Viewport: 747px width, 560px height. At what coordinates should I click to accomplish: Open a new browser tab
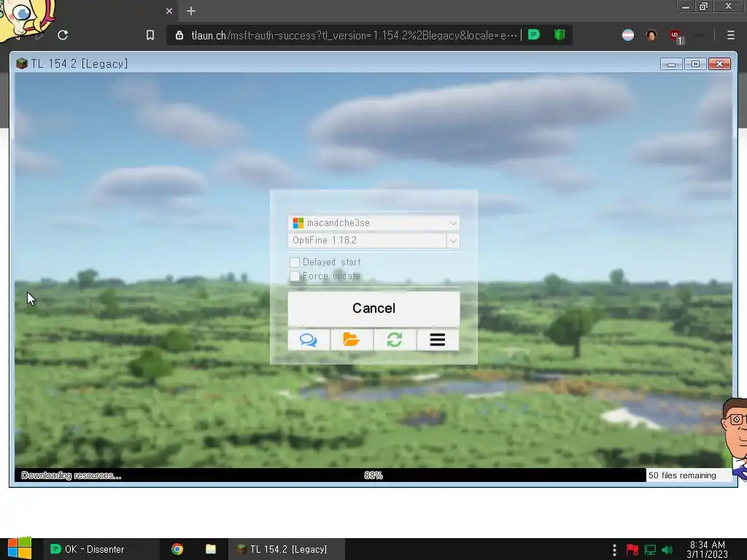191,11
